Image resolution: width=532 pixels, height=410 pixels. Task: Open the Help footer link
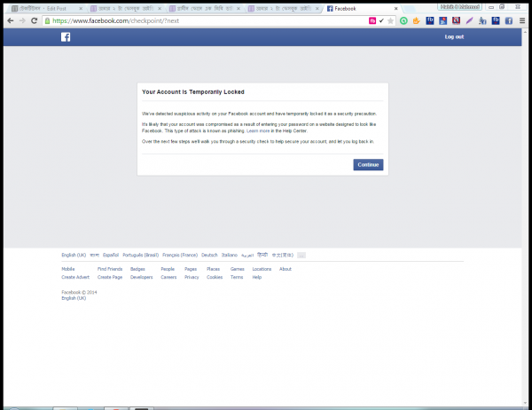[257, 277]
